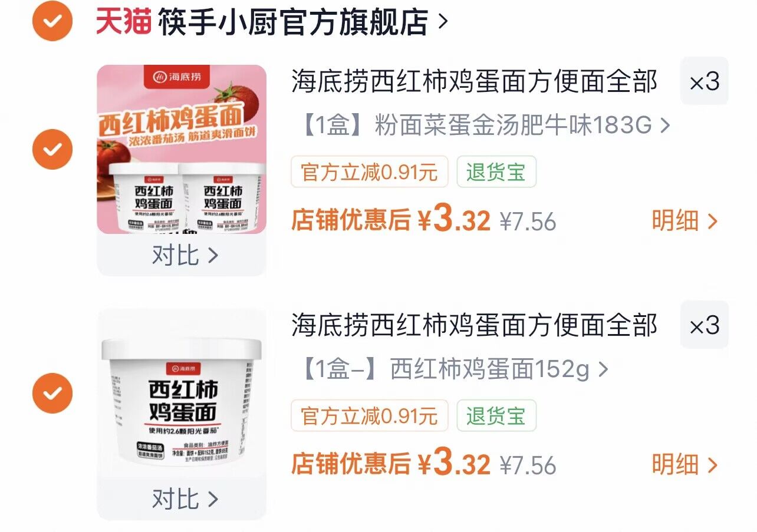Click 退货宝 tag on second item
This screenshot has width=757, height=532.
point(496,416)
